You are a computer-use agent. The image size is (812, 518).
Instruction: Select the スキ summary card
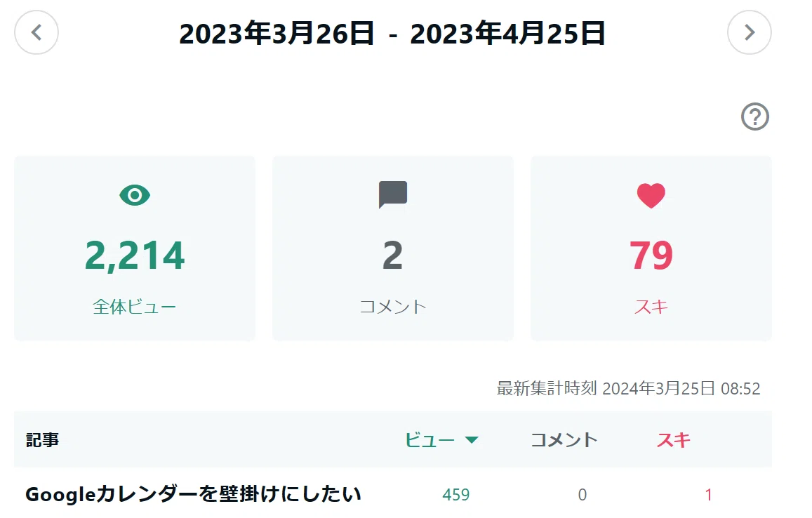(x=651, y=248)
